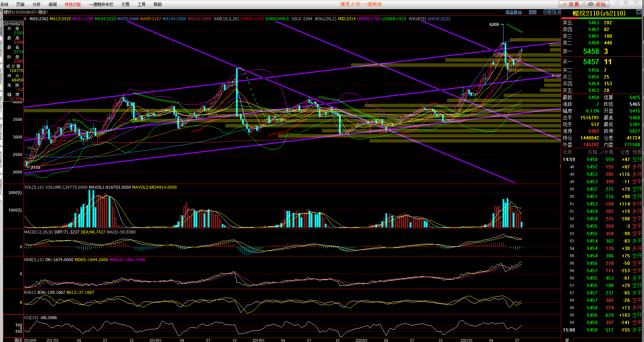Screen dimensions: 644x342
Task: Click the 笔 tab at panel bottom
Action: [x=567, y=340]
